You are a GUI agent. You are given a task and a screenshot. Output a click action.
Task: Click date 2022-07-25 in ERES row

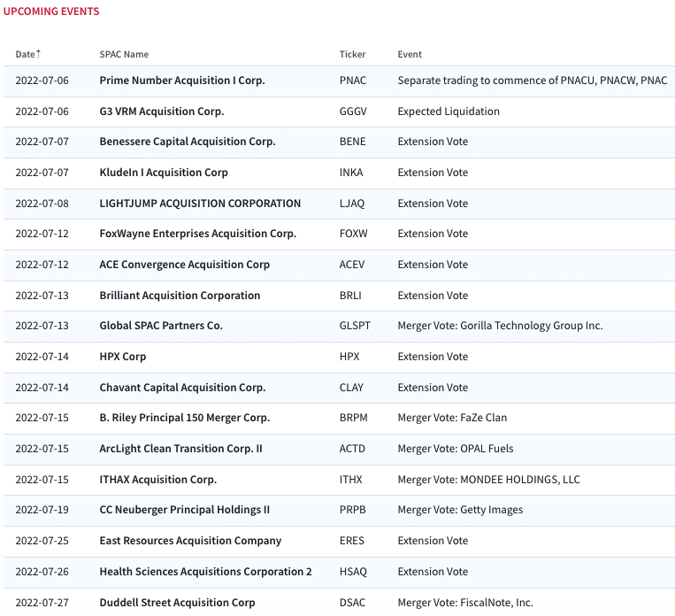(42, 541)
